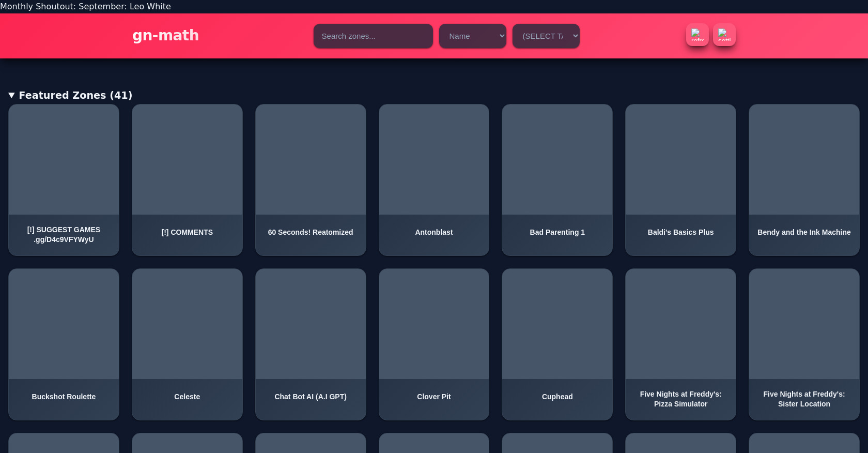This screenshot has height=453, width=868.
Task: Select the Bad Parenting 1 zone
Action: 557,180
